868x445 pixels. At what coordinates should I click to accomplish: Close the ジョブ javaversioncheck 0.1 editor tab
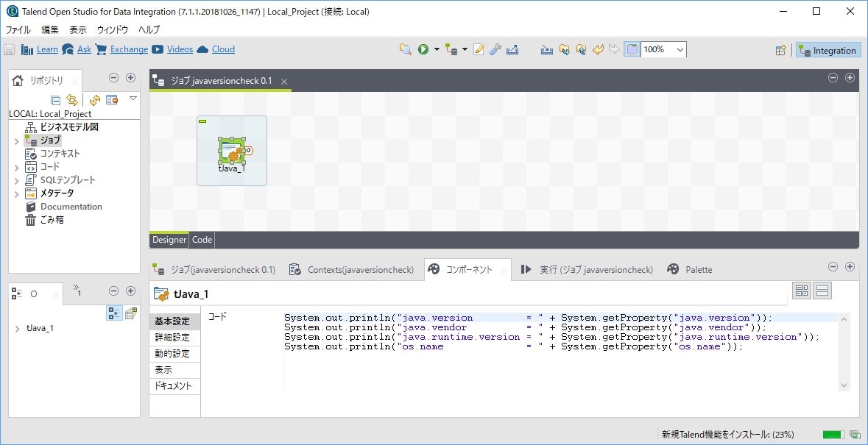[x=284, y=81]
